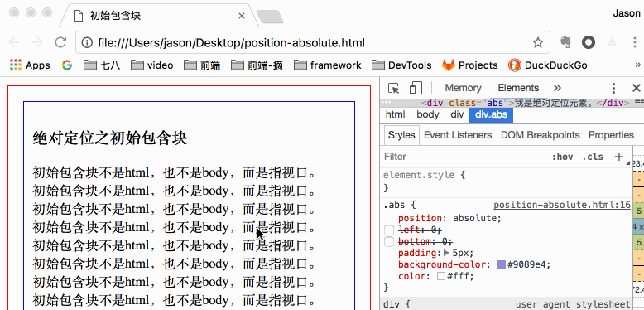Expand the padding shorthand triangle
Screen dimensions: 644x310
pyautogui.click(x=447, y=253)
